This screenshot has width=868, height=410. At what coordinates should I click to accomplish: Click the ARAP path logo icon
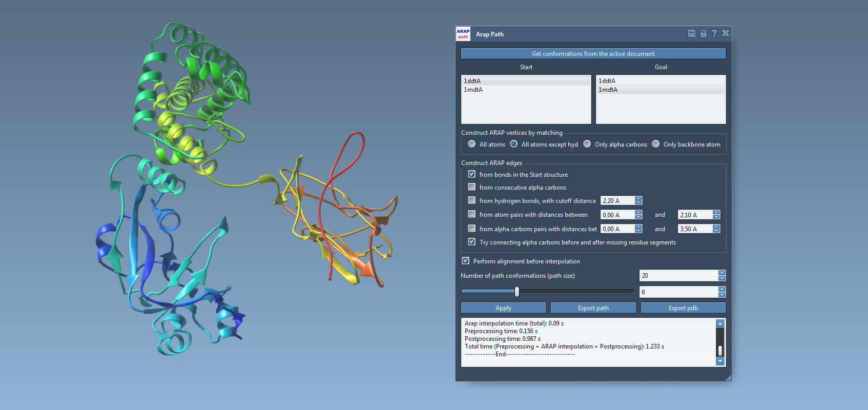[463, 34]
